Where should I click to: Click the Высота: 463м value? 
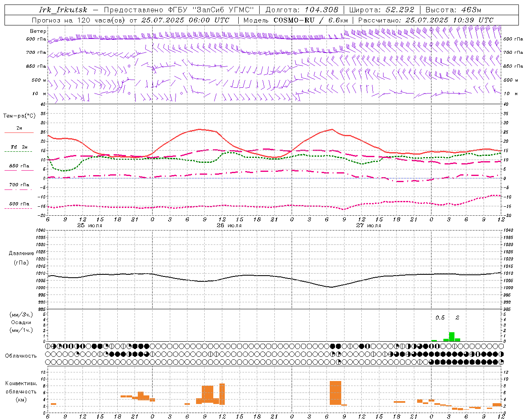(453, 10)
